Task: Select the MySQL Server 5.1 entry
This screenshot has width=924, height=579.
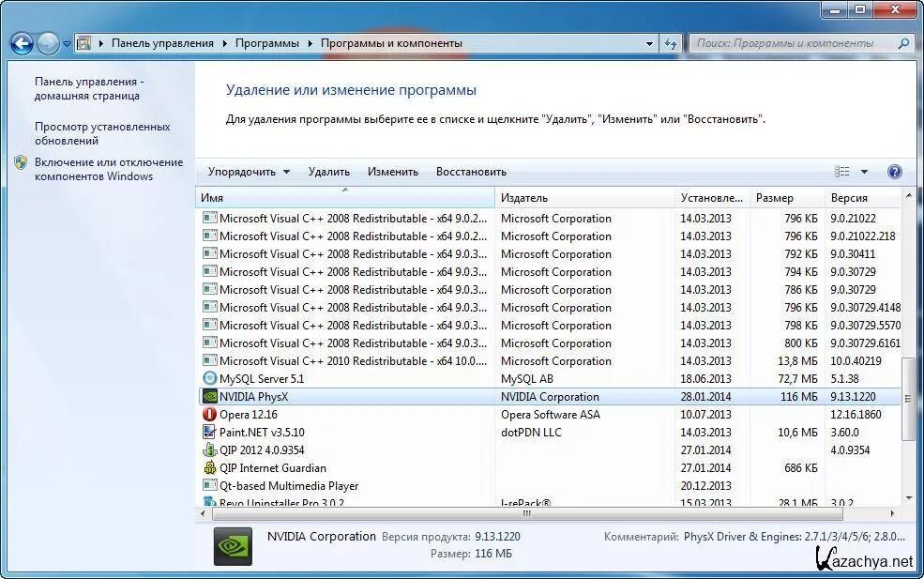Action: coord(262,378)
